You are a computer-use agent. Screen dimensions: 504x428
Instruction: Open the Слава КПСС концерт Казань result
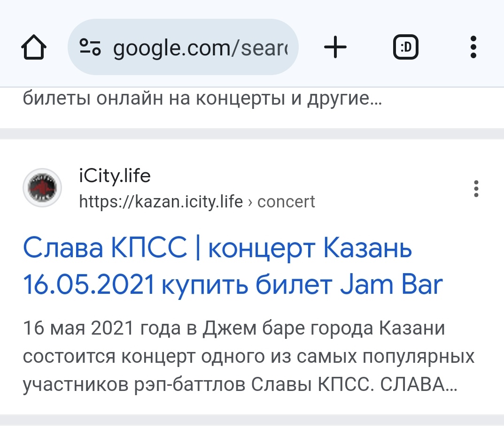tap(233, 266)
